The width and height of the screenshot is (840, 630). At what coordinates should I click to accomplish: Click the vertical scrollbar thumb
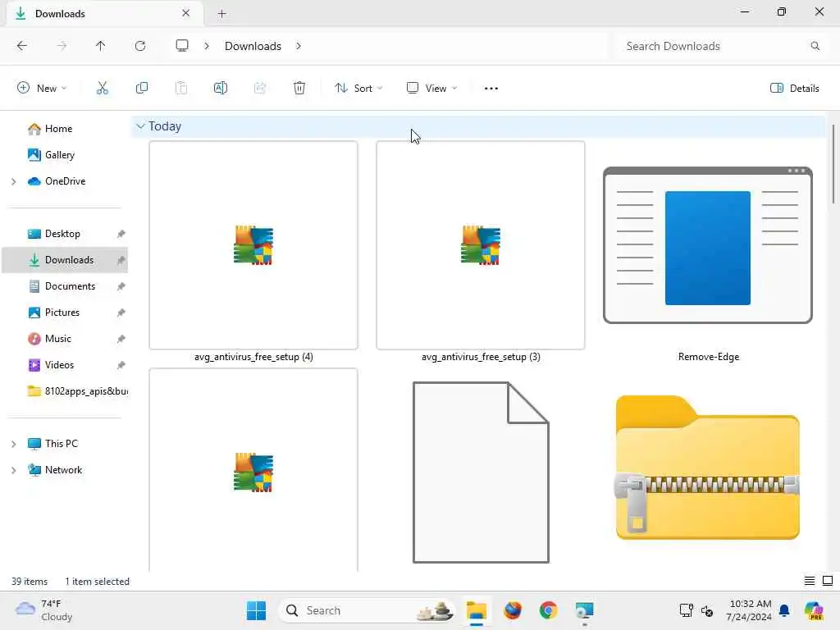click(833, 164)
